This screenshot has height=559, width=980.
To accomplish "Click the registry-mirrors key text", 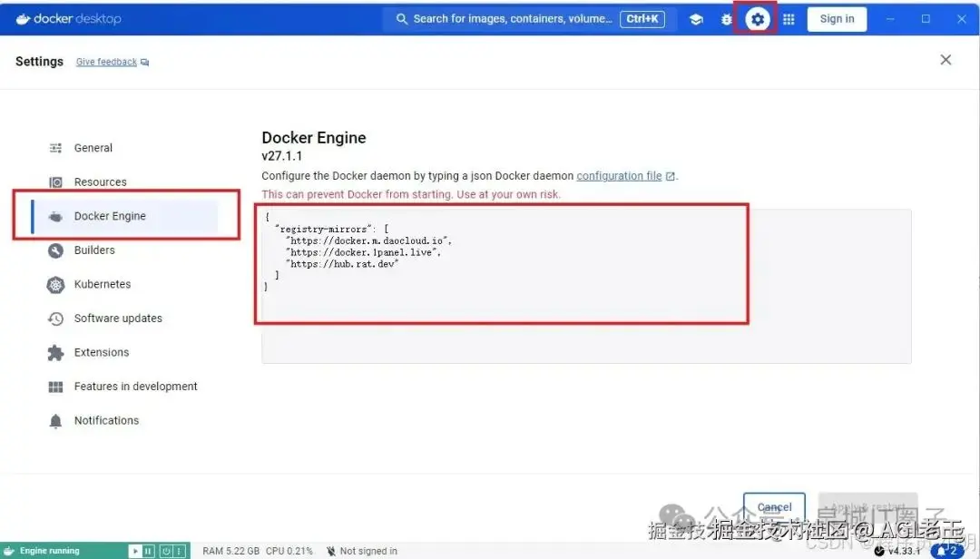I will click(323, 230).
